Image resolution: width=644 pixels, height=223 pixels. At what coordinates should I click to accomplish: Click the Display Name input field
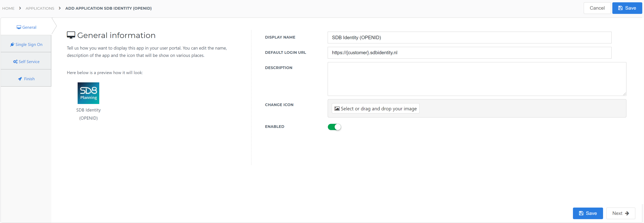(x=469, y=37)
